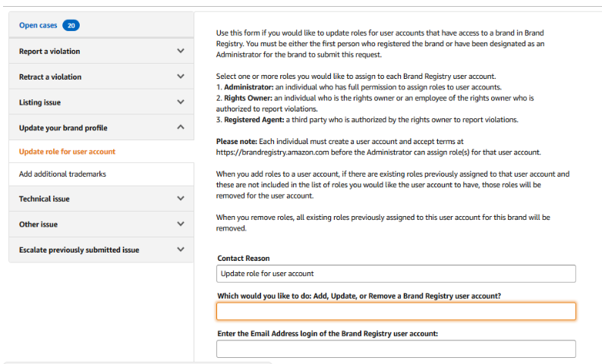
Task: Click the Contact Reason text field
Action: [x=396, y=273]
